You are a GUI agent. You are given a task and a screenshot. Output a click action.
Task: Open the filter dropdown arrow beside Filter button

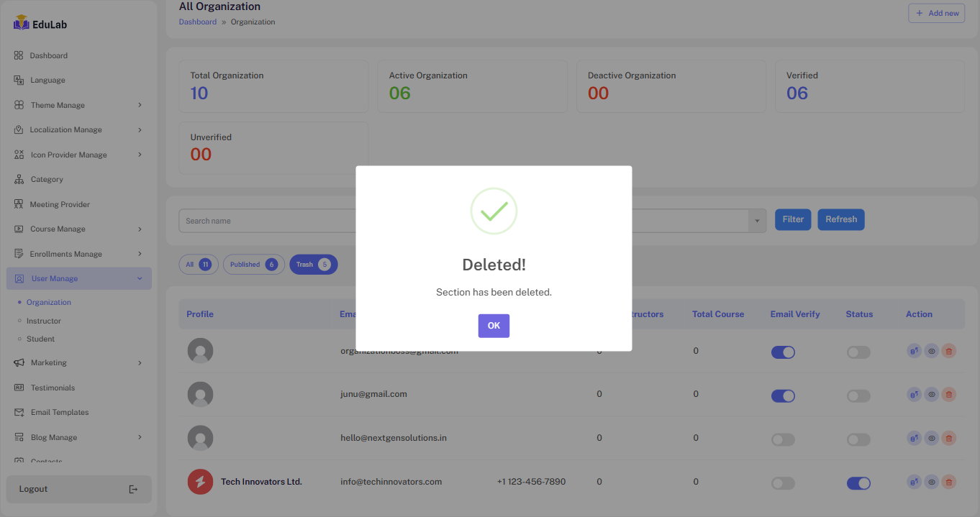[757, 221]
